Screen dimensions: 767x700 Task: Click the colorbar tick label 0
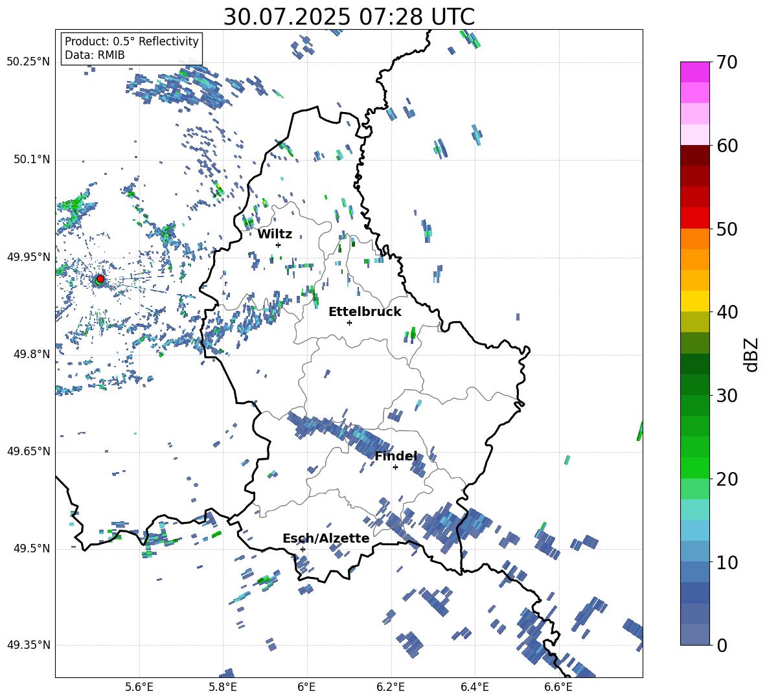pos(722,645)
